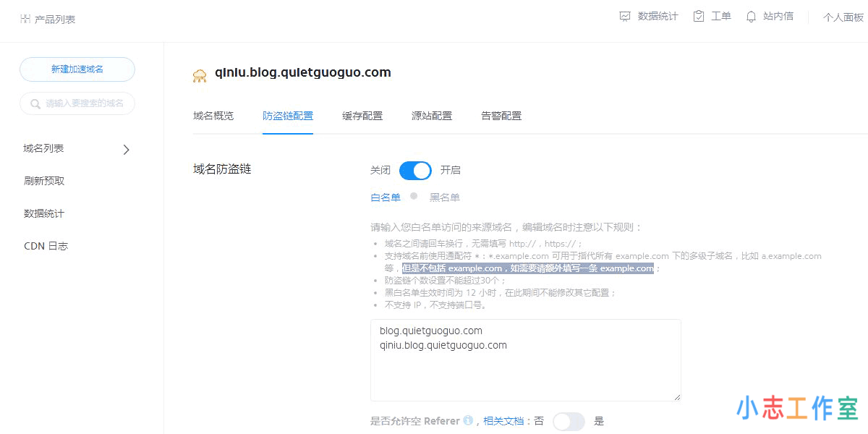Click the magnifier icon in the search box
868x434 pixels.
coord(35,103)
